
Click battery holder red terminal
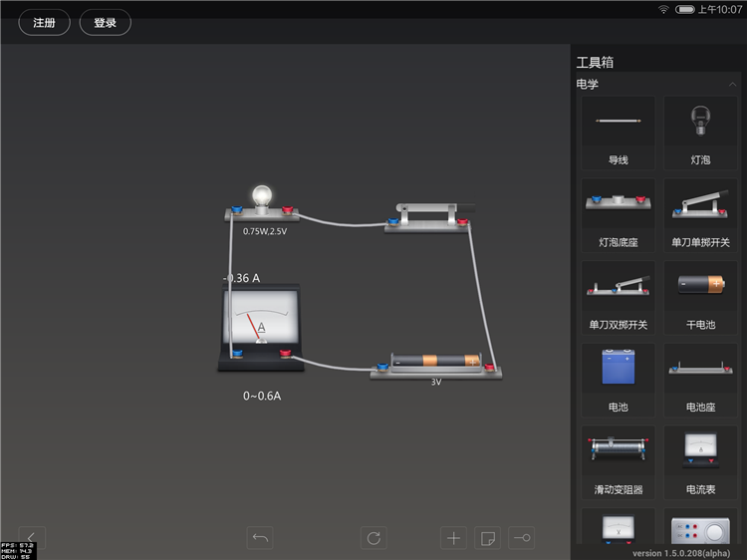(x=489, y=367)
